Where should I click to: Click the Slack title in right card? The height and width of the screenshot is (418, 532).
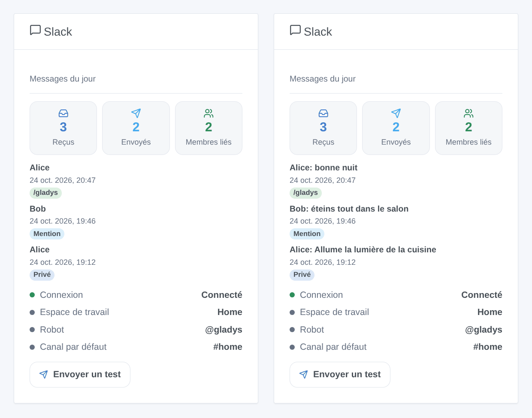click(318, 32)
